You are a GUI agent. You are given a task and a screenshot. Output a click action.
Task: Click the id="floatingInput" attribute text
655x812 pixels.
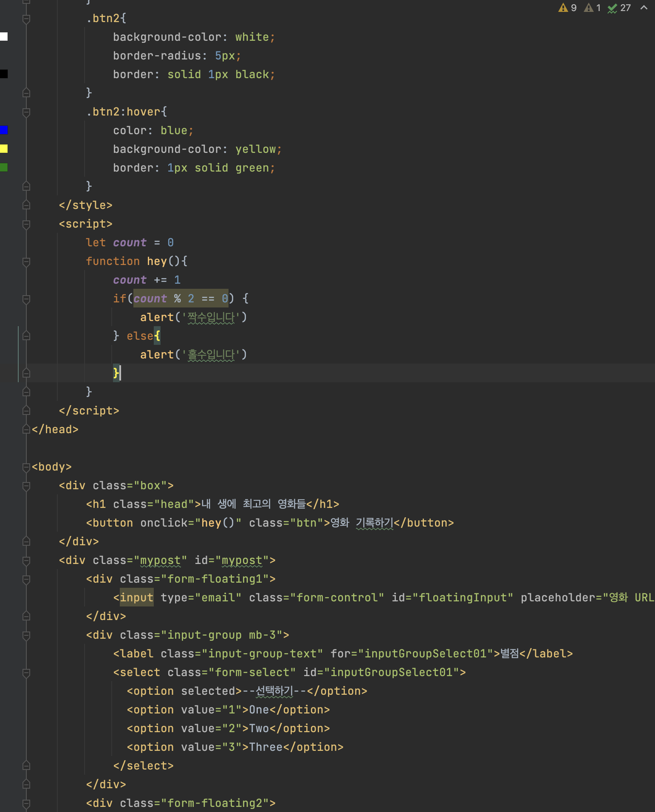pyautogui.click(x=452, y=598)
